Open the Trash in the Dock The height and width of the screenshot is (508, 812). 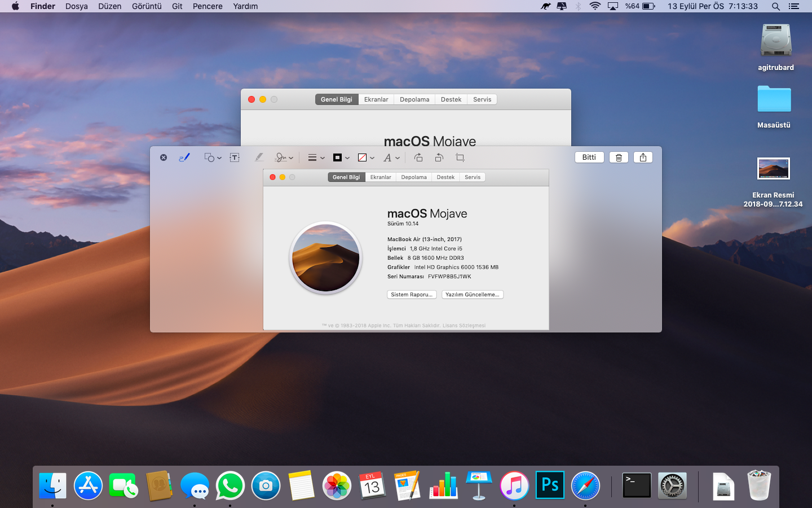(x=759, y=486)
